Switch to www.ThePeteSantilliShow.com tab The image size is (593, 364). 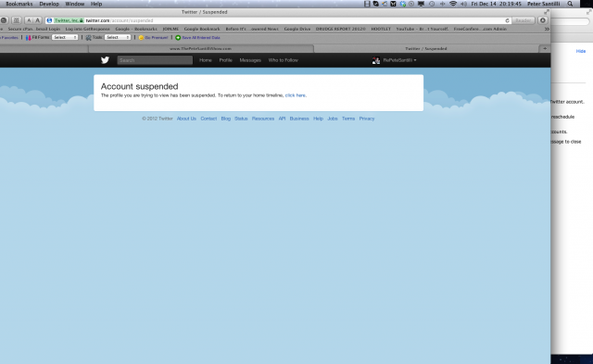[200, 49]
